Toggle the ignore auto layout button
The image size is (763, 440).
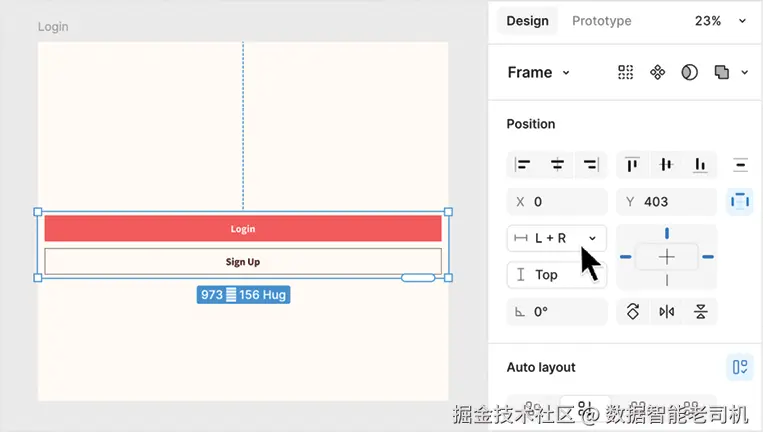point(740,201)
